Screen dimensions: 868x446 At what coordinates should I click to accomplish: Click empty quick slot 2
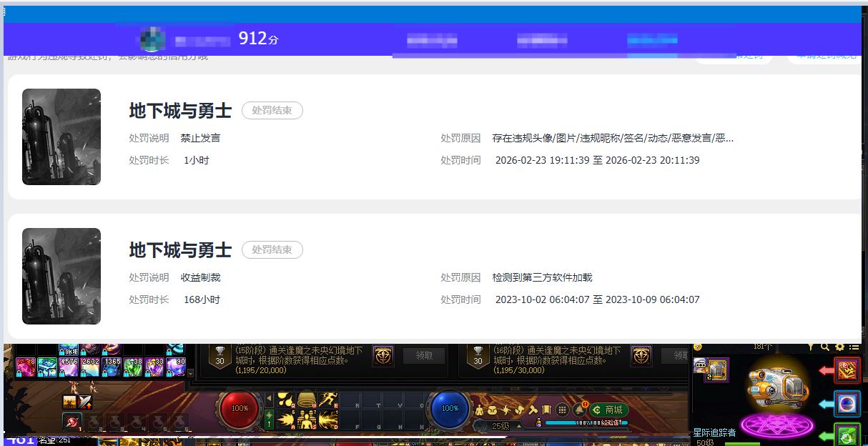[x=94, y=422]
